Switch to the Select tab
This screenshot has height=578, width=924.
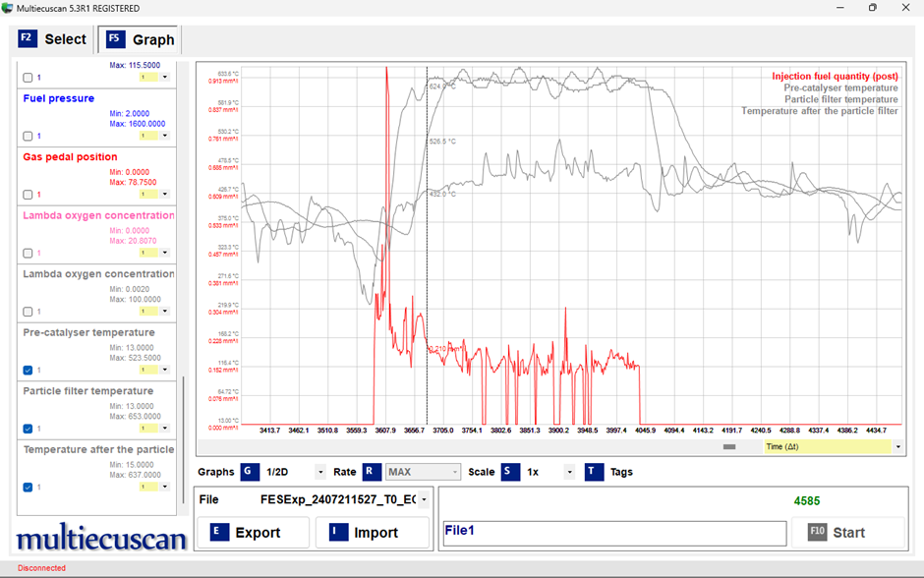click(53, 39)
